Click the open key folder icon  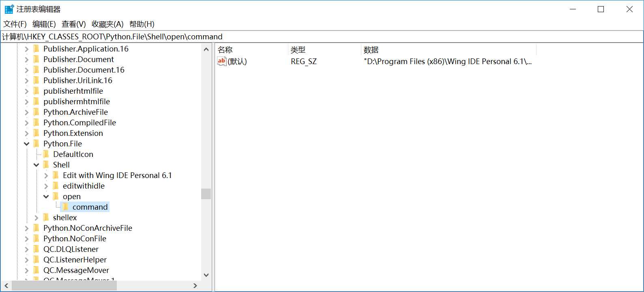pyautogui.click(x=56, y=196)
